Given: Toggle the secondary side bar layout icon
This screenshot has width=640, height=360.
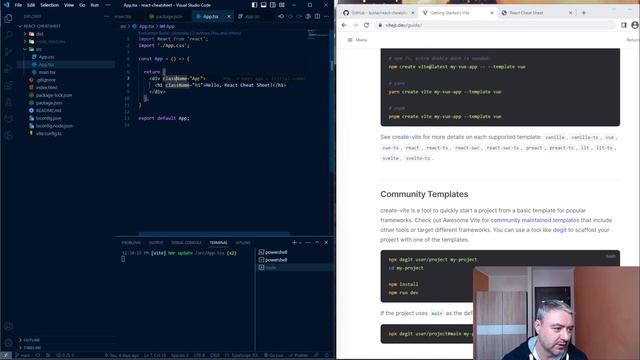Looking at the screenshot, I should [273, 5].
